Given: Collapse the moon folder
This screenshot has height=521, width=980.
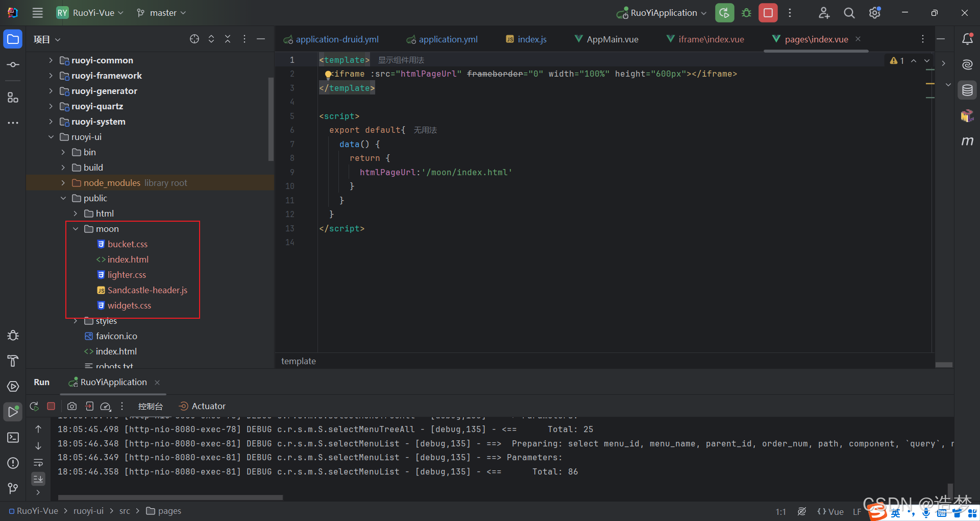Looking at the screenshot, I should (x=75, y=229).
